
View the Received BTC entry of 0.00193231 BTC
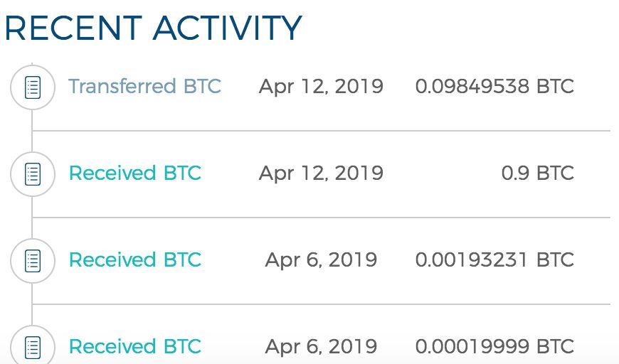[134, 260]
